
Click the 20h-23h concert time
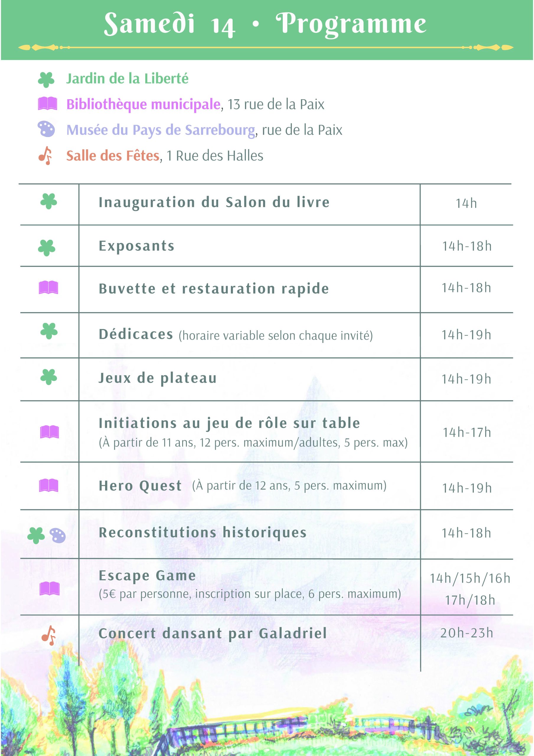[x=466, y=633]
